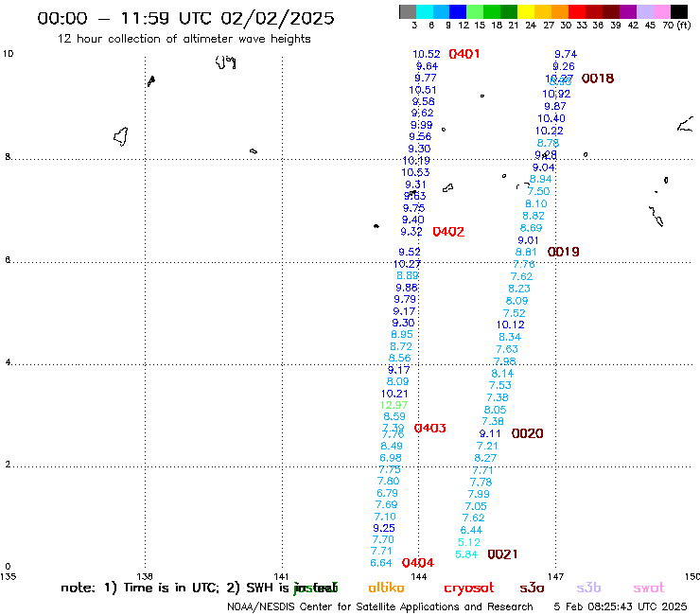Click the purple swatch in the color scale

[628, 11]
